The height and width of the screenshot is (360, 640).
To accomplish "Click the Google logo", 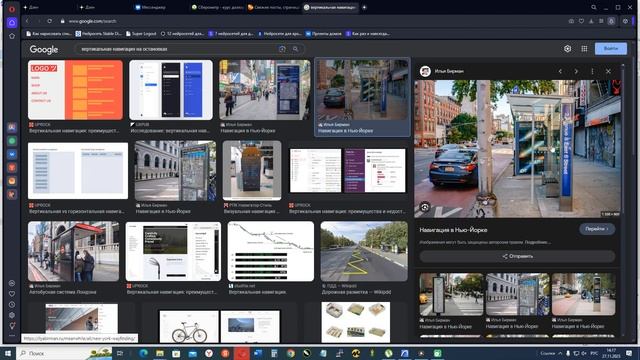I will [44, 49].
